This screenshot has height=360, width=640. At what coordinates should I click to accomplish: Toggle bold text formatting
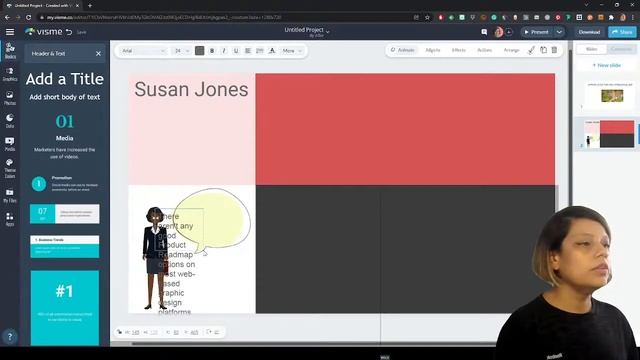click(212, 51)
